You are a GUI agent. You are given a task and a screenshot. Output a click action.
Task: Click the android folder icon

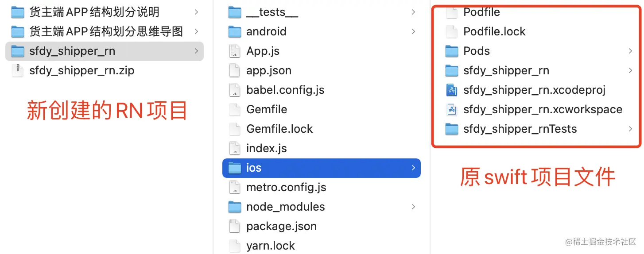tap(234, 32)
